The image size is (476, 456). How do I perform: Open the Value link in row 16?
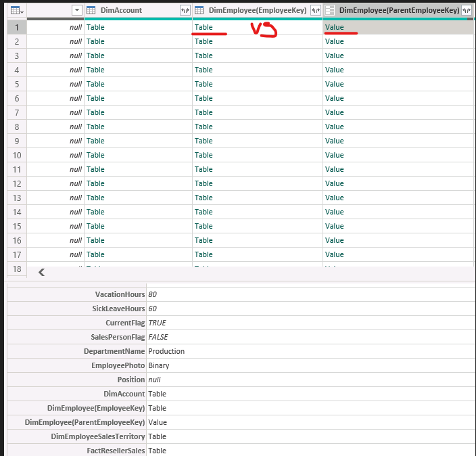pyautogui.click(x=334, y=240)
